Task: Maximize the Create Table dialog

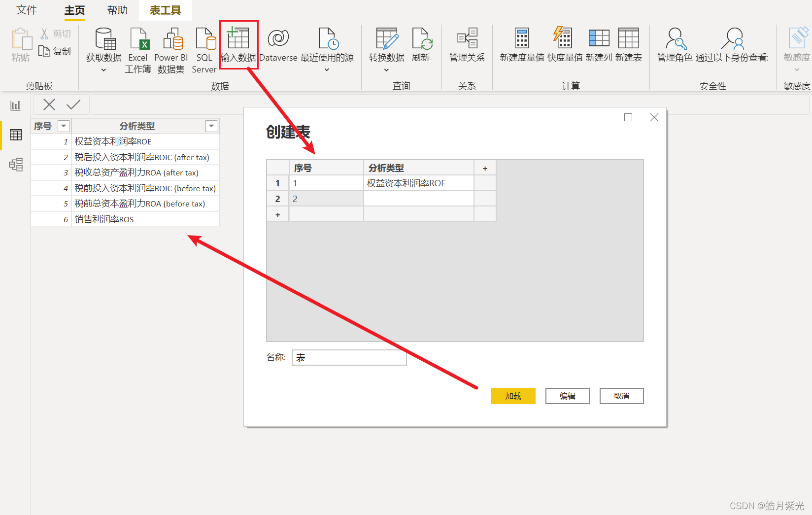Action: tap(628, 117)
